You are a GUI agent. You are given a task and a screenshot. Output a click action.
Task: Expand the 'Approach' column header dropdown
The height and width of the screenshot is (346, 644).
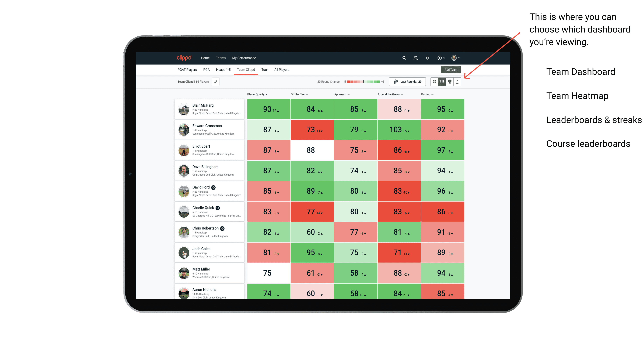pos(350,94)
